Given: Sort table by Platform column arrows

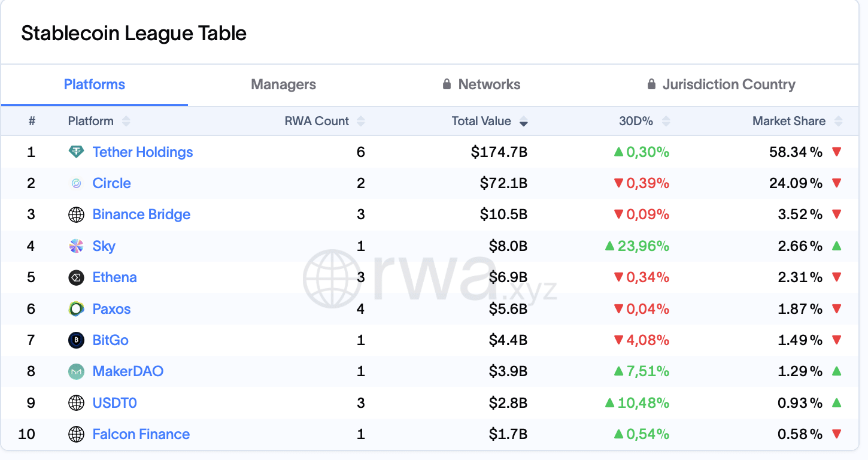Looking at the screenshot, I should click(x=126, y=122).
